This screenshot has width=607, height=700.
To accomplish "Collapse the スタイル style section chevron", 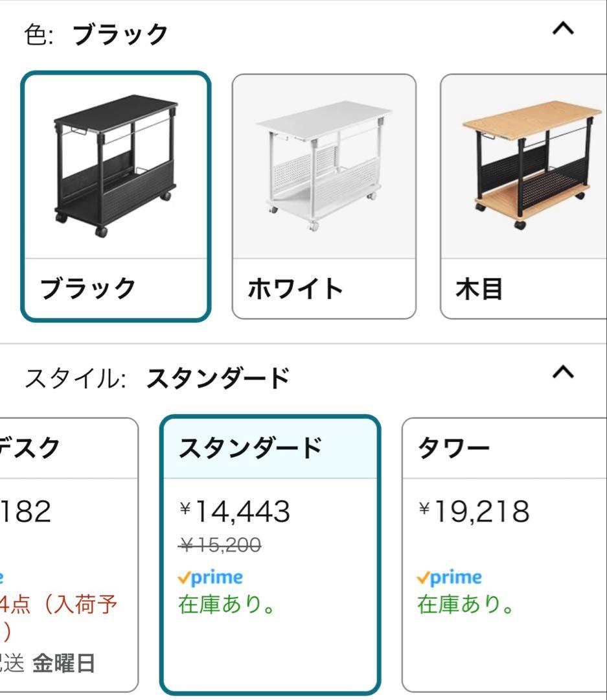I will coord(564,372).
